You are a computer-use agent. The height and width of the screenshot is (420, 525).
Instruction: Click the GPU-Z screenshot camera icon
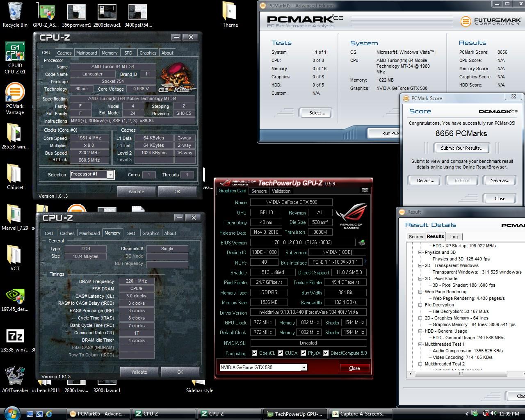(x=365, y=190)
